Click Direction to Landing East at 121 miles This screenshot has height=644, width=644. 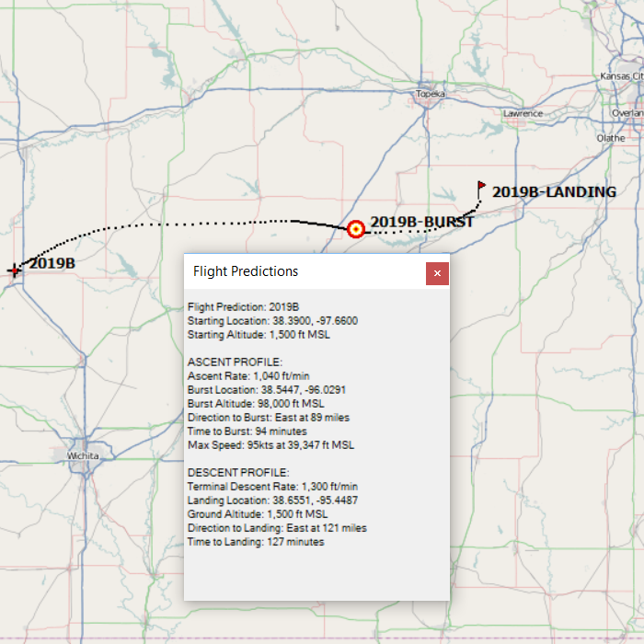pos(277,528)
